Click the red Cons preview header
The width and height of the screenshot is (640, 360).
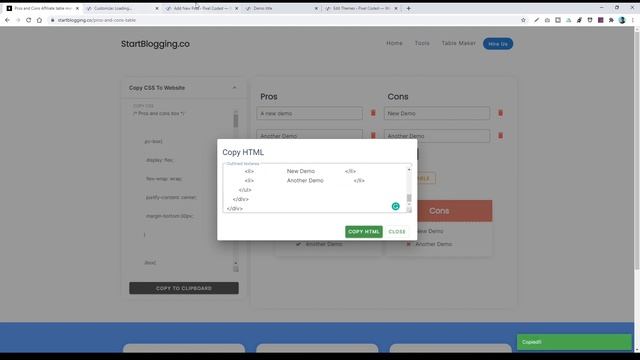point(439,211)
